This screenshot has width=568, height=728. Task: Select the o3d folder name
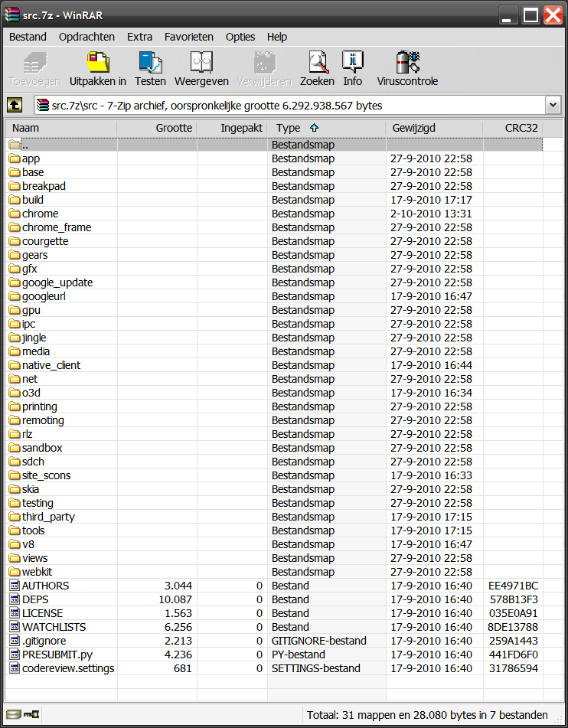(31, 393)
